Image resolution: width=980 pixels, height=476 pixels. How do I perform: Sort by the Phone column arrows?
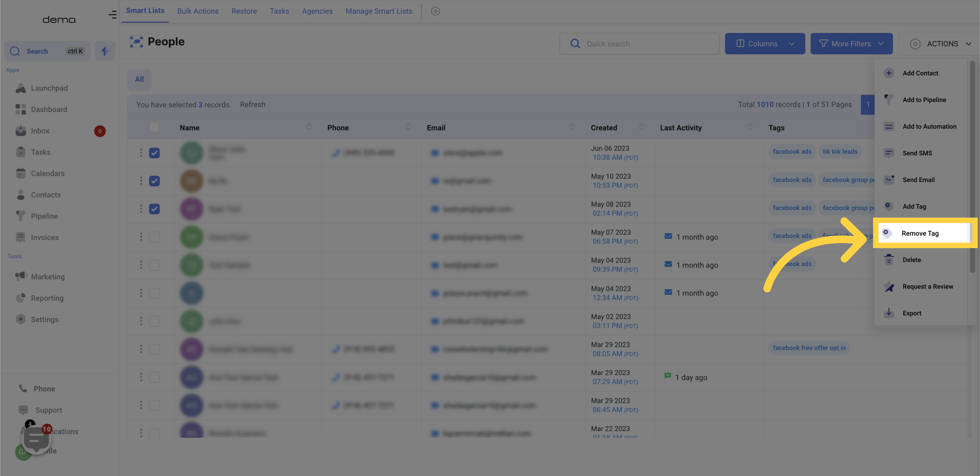[x=408, y=127]
